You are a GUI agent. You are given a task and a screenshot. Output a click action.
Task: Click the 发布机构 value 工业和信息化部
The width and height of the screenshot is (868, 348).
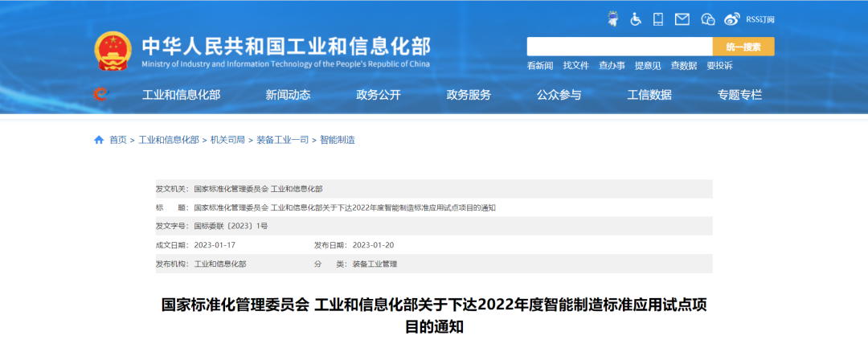[x=220, y=264]
